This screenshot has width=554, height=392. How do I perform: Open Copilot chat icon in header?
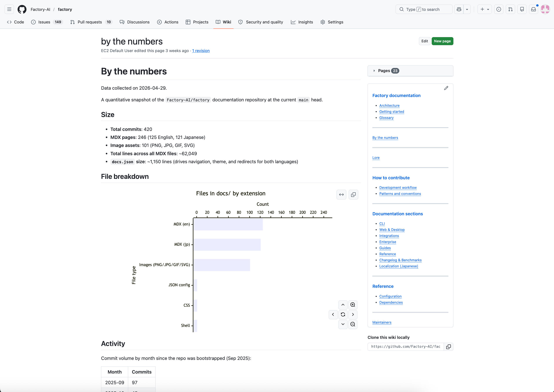[x=459, y=9]
